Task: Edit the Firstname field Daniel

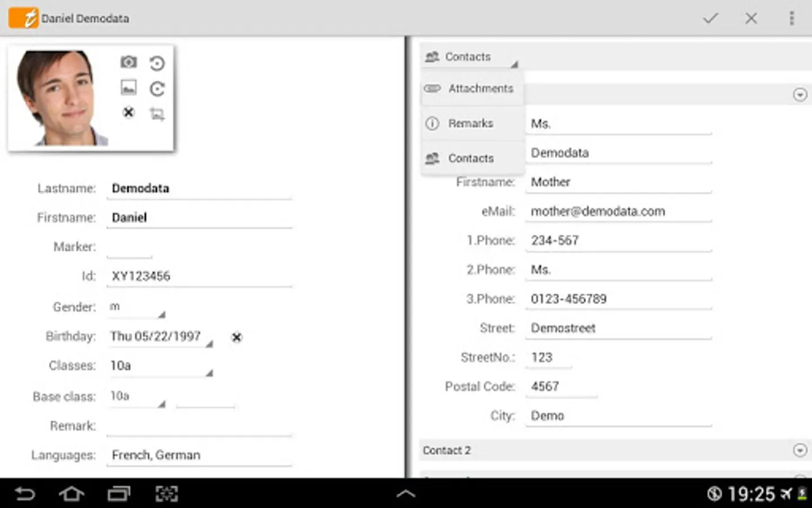Action: (199, 218)
